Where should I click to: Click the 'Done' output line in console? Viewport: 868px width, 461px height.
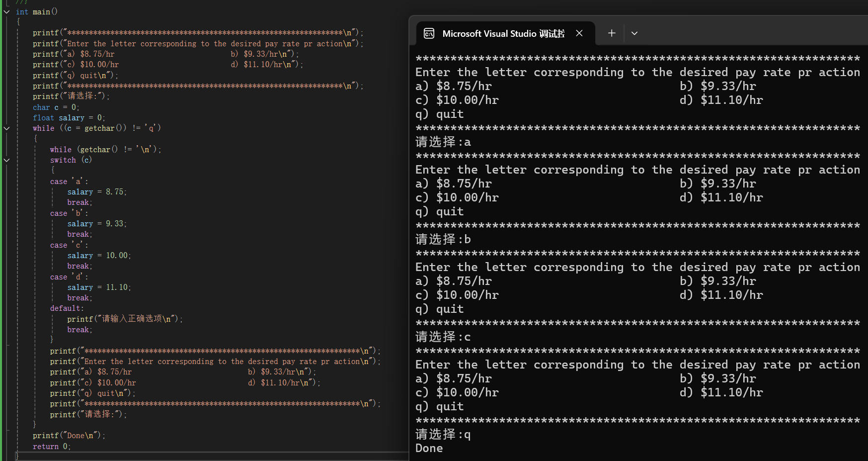click(429, 449)
